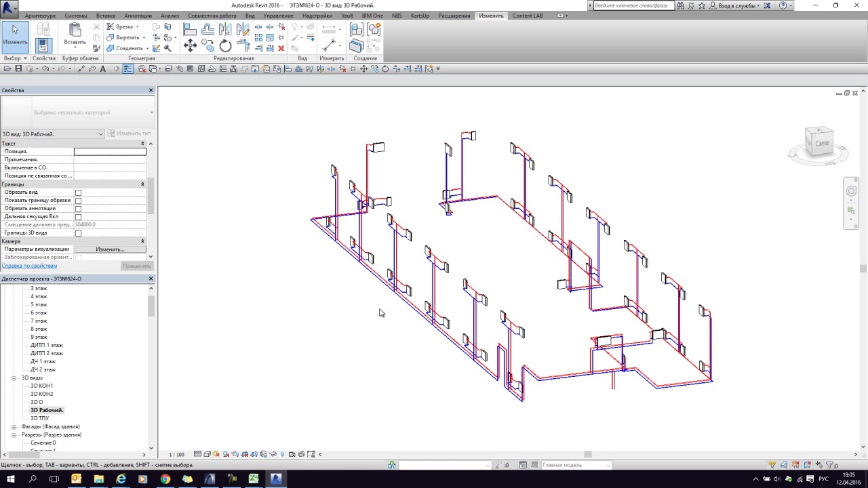Collapse the 3D виды tree node
The image size is (868, 488).
[x=14, y=378]
